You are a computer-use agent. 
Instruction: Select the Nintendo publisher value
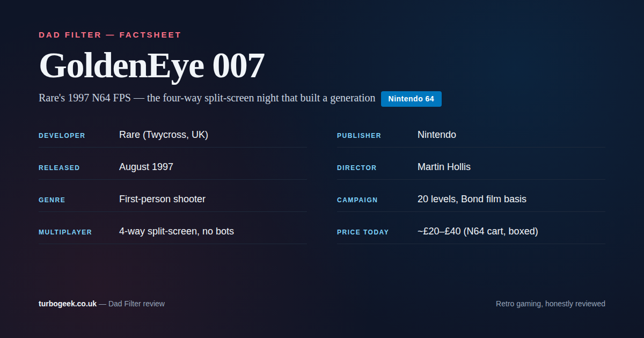(x=437, y=135)
